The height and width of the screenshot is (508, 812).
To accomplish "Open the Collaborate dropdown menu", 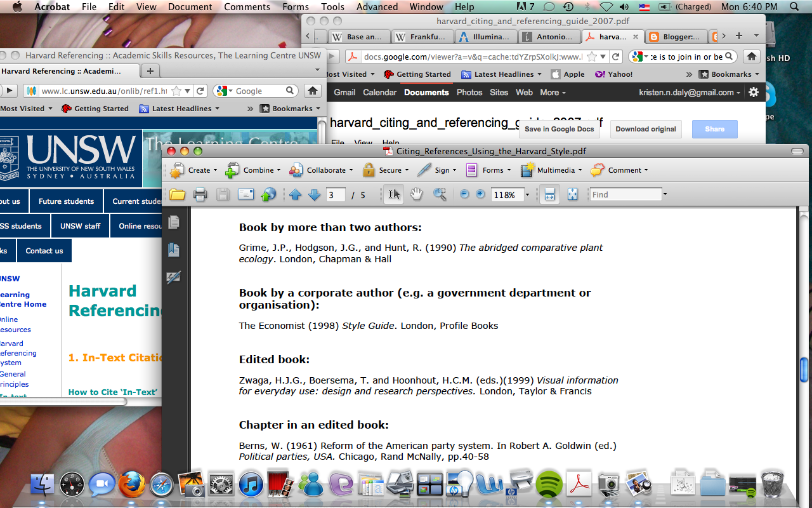I will [322, 170].
